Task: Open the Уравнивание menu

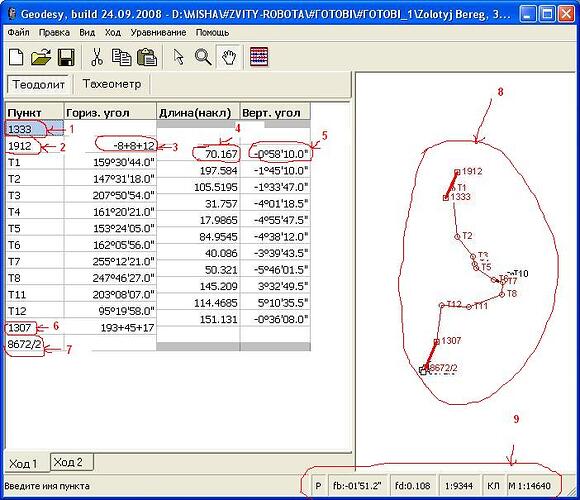Action: tap(158, 33)
